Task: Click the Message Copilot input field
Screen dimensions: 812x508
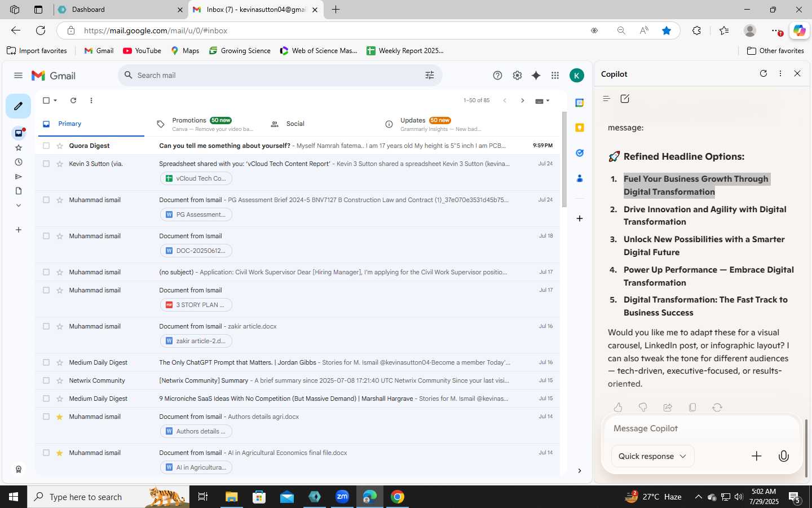Action: point(701,428)
